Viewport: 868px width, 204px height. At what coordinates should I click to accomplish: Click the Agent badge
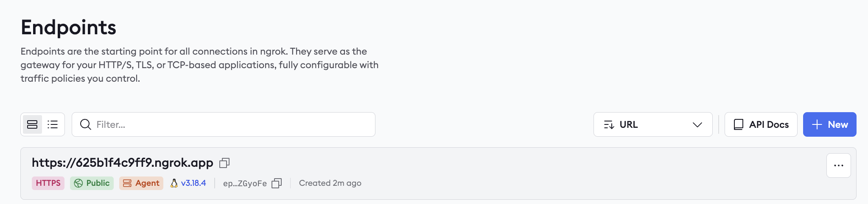(141, 183)
